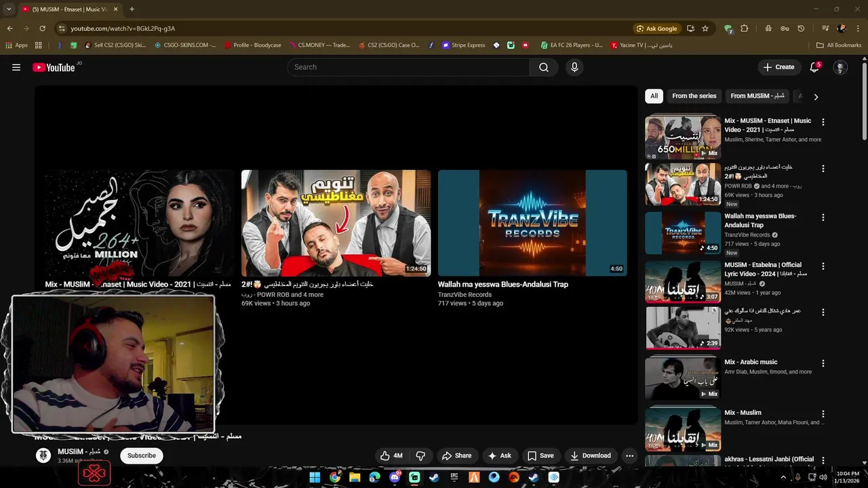This screenshot has width=868, height=488.
Task: Select the From the series chip
Action: [x=694, y=96]
